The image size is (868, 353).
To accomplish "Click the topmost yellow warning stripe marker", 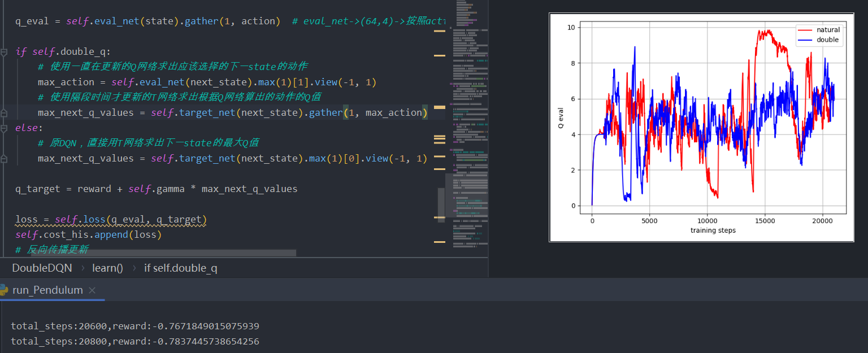I will 439,31.
